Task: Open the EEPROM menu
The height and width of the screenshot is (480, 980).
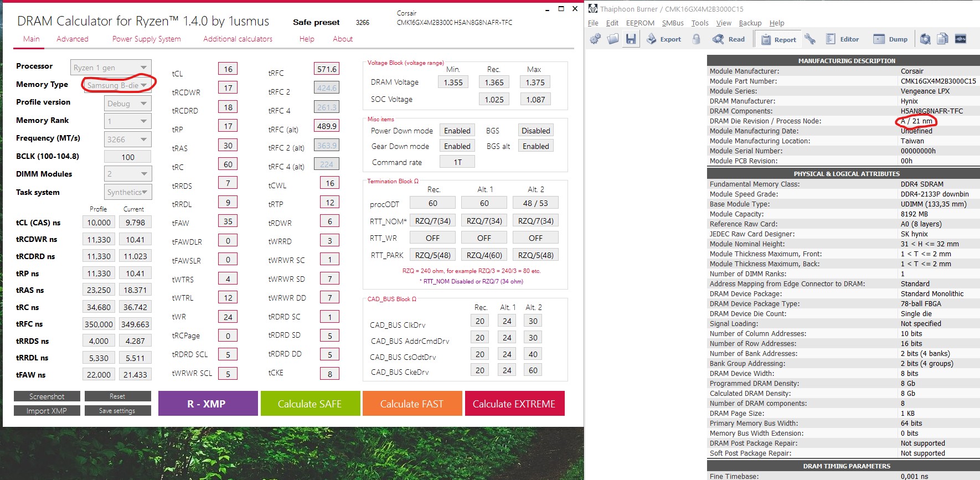Action: (x=640, y=23)
